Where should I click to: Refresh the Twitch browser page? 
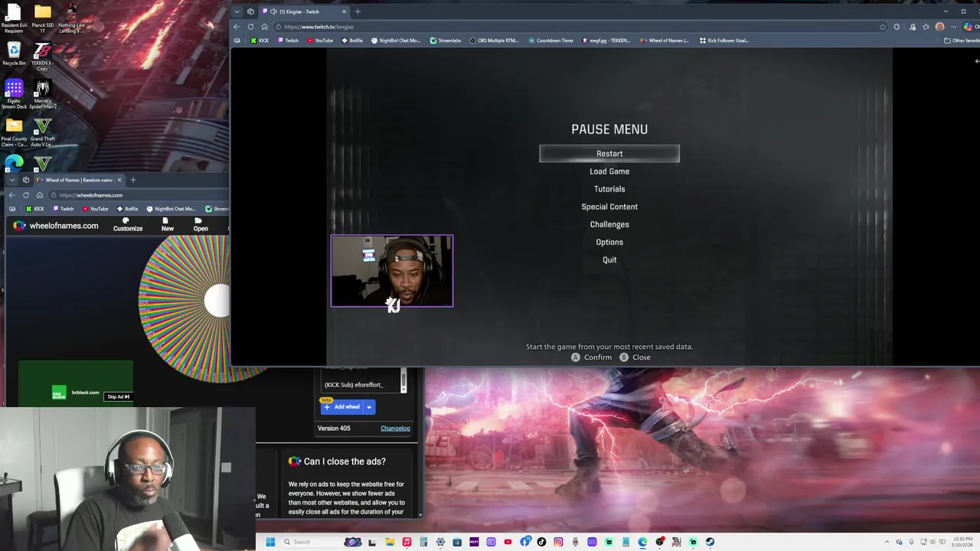click(x=250, y=27)
